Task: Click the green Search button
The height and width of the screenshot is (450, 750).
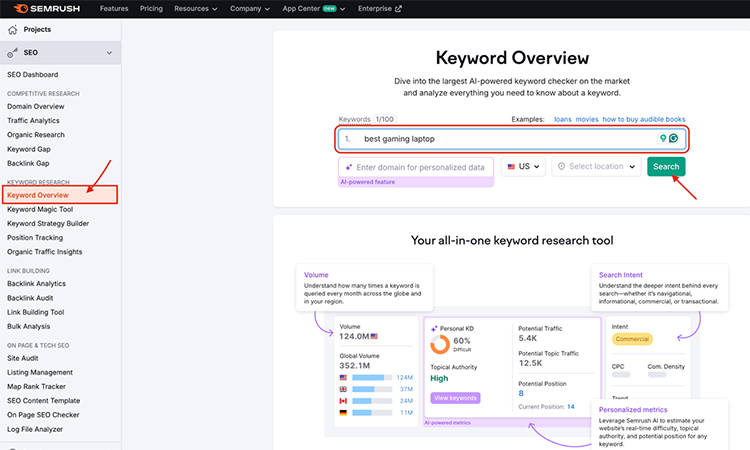Action: pyautogui.click(x=666, y=166)
